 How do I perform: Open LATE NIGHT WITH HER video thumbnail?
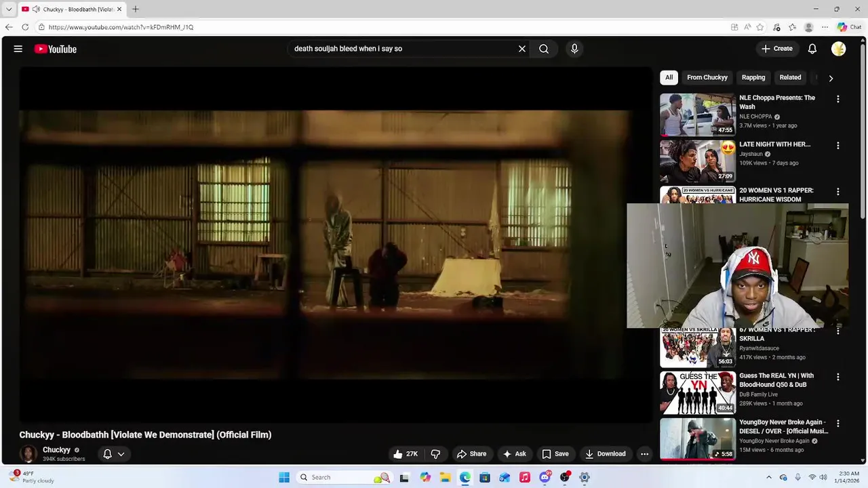point(698,161)
